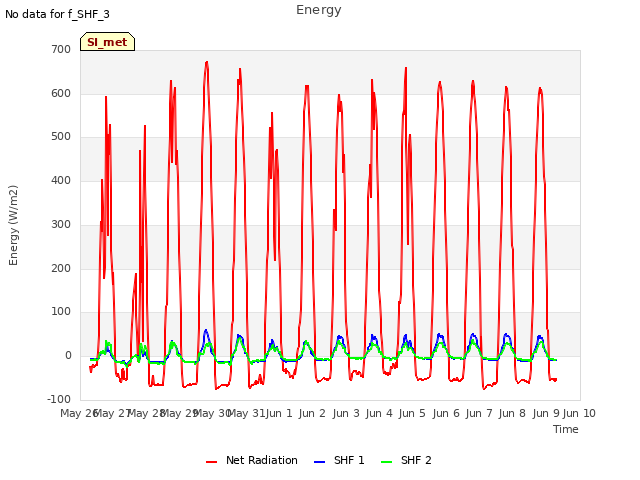Click the 500 y-axis tick label
640x480 pixels.
coord(61,137)
